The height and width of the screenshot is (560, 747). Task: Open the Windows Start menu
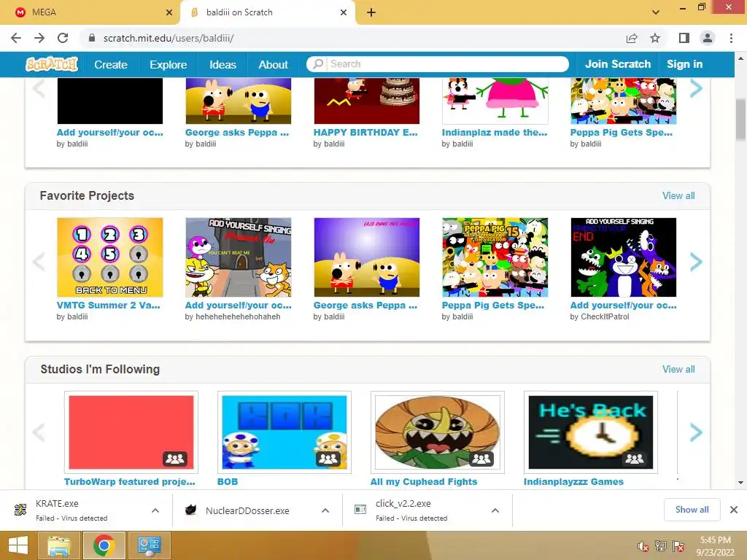click(18, 545)
